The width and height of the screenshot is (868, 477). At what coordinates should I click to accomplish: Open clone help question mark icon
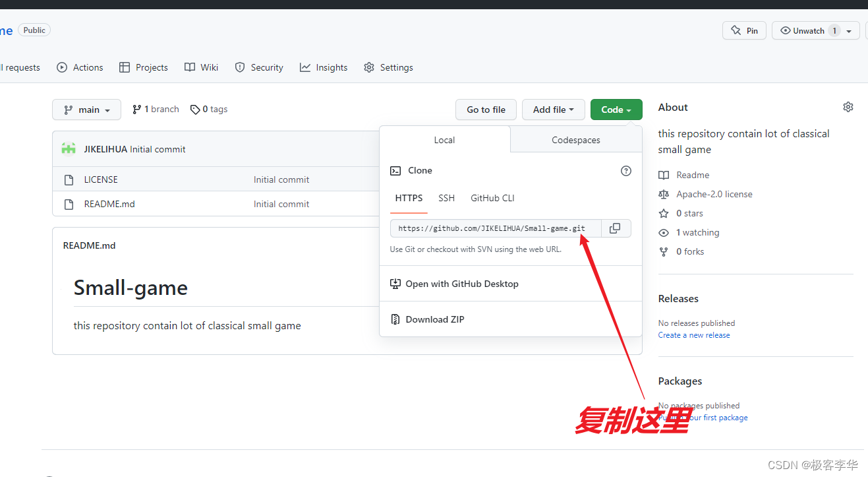coord(626,171)
